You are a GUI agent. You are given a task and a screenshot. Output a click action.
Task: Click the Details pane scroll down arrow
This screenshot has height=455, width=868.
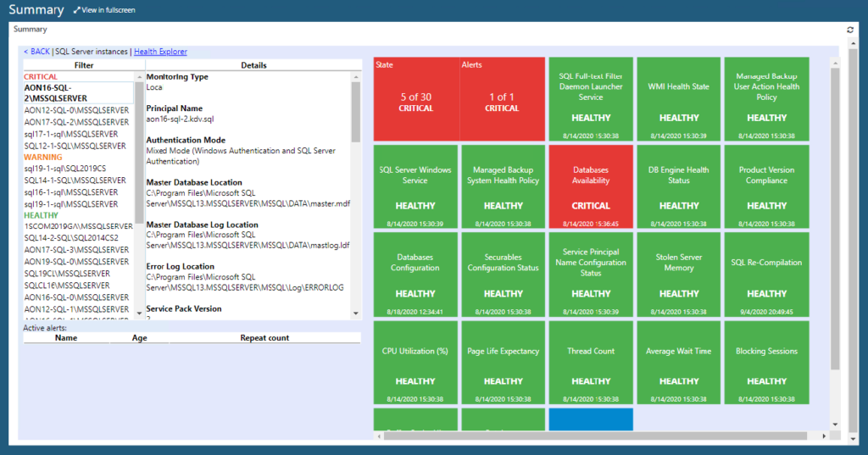356,314
